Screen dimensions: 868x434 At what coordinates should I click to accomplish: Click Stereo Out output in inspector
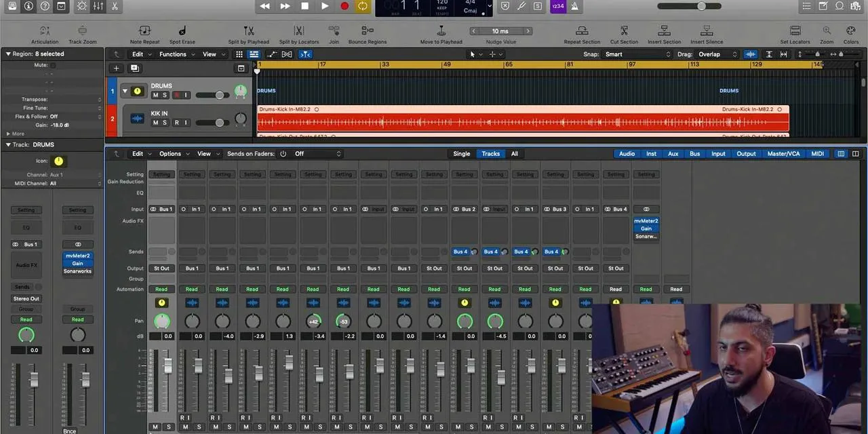(26, 298)
